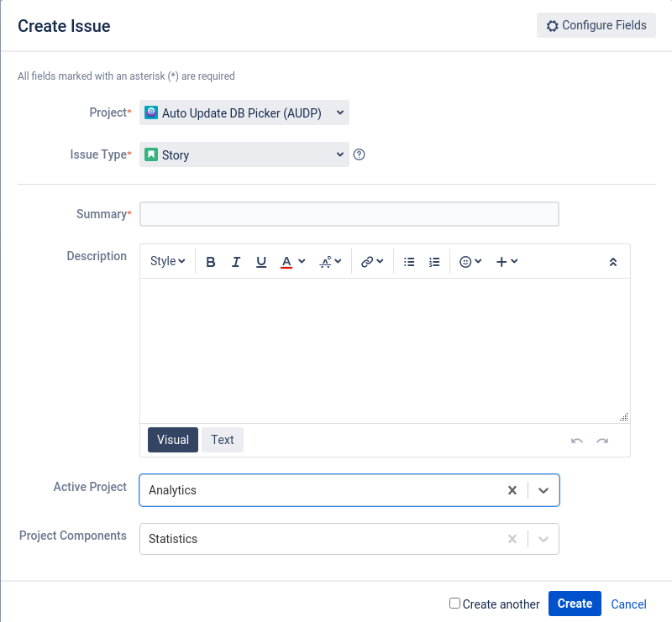This screenshot has width=672, height=622.
Task: Insert a numbered list
Action: (x=434, y=262)
